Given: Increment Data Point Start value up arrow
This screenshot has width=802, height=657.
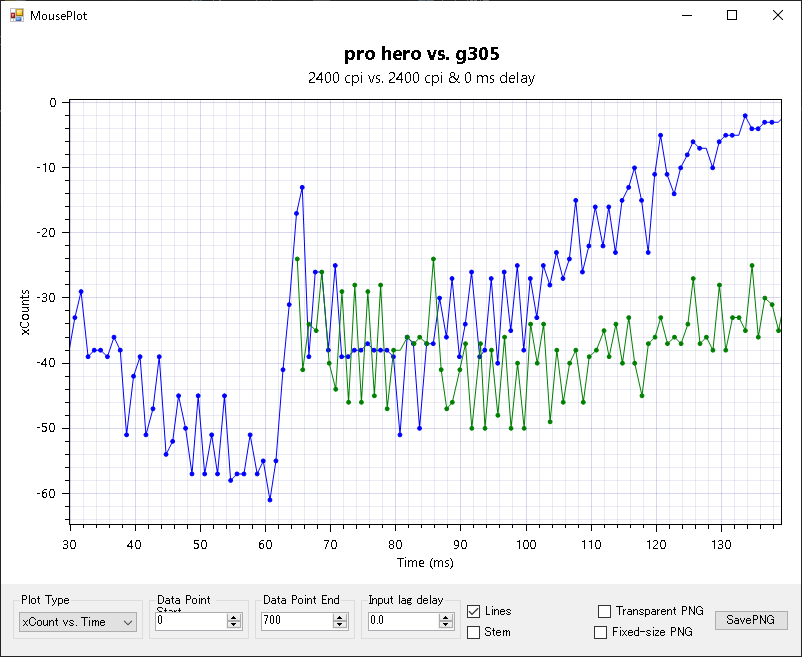Looking at the screenshot, I should pyautogui.click(x=234, y=617).
